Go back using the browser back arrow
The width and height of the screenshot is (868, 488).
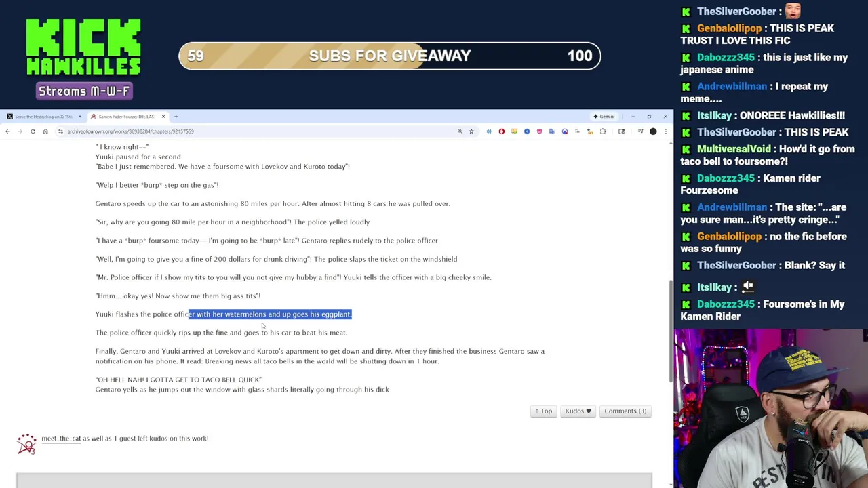7,131
